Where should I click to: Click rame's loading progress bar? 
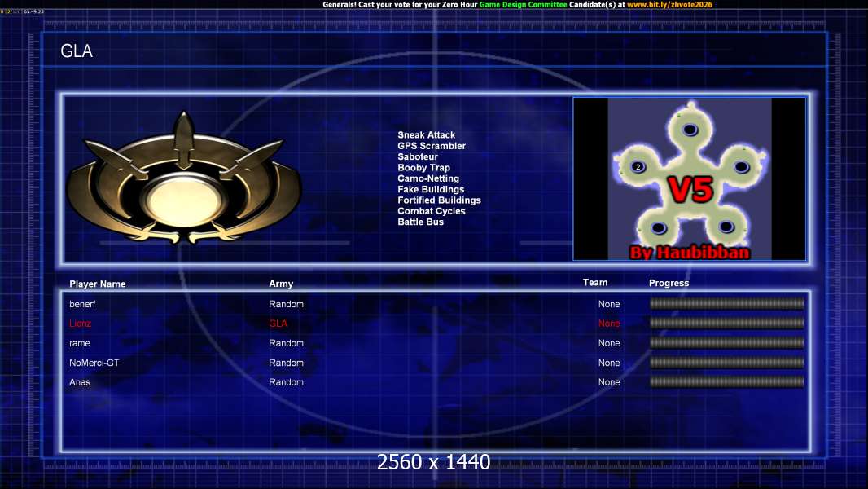click(x=726, y=343)
